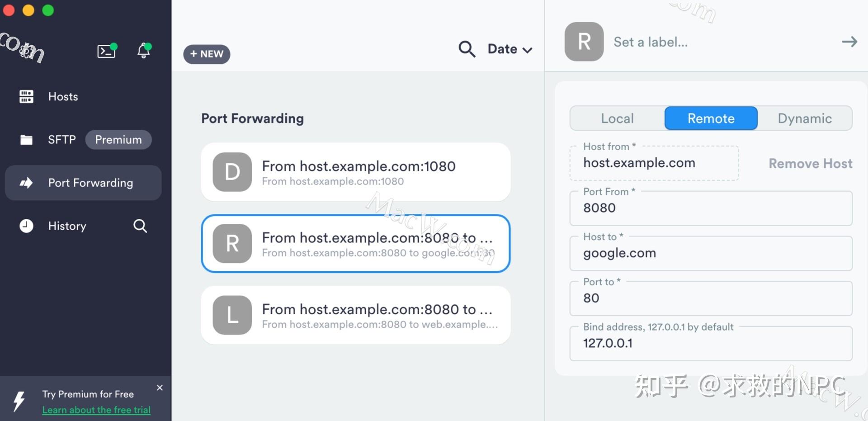Open search in the Port Forwarding list
The image size is (868, 421).
[467, 49]
